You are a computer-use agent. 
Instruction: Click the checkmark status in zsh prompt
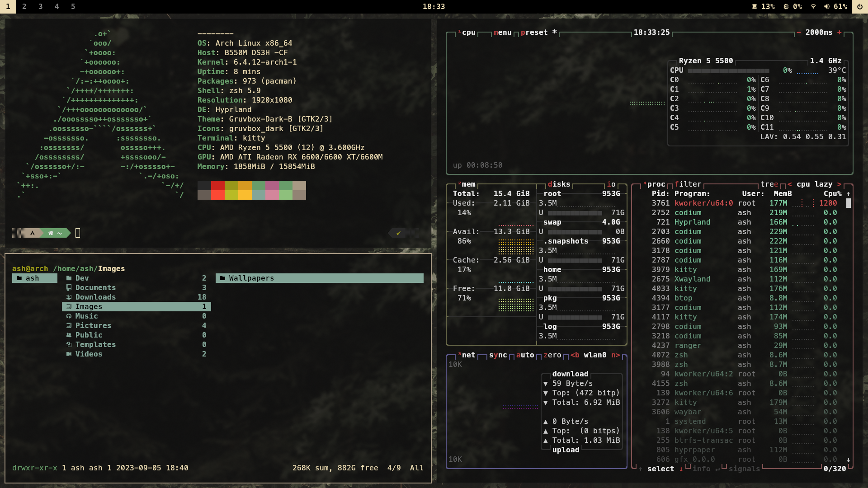click(x=398, y=233)
